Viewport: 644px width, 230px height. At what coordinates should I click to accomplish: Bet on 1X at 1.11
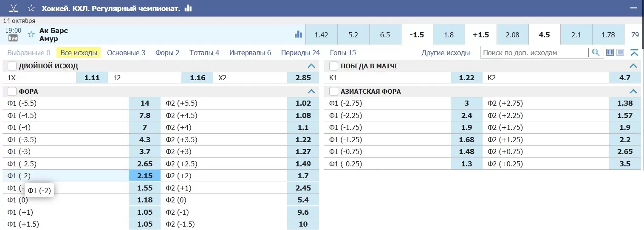92,78
